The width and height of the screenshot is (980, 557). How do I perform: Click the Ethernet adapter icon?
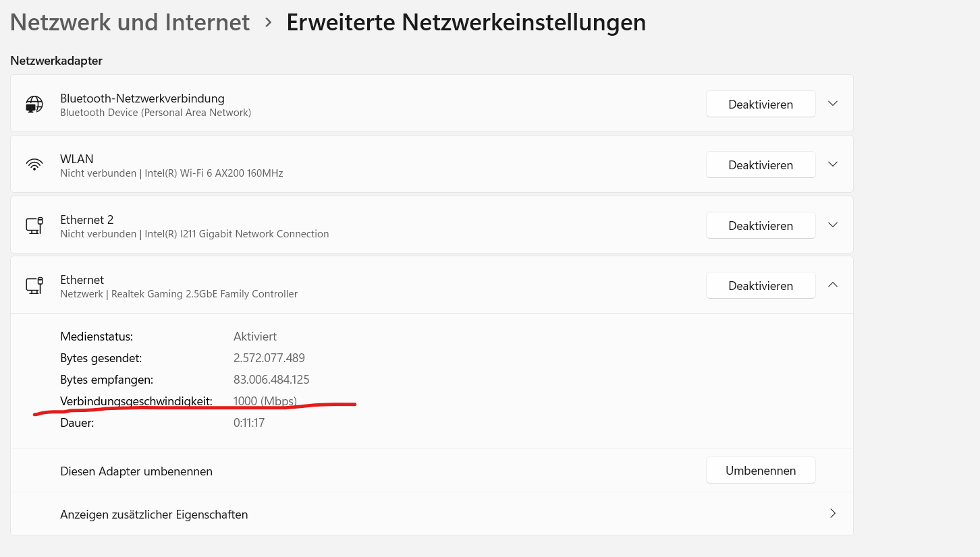pyautogui.click(x=34, y=286)
